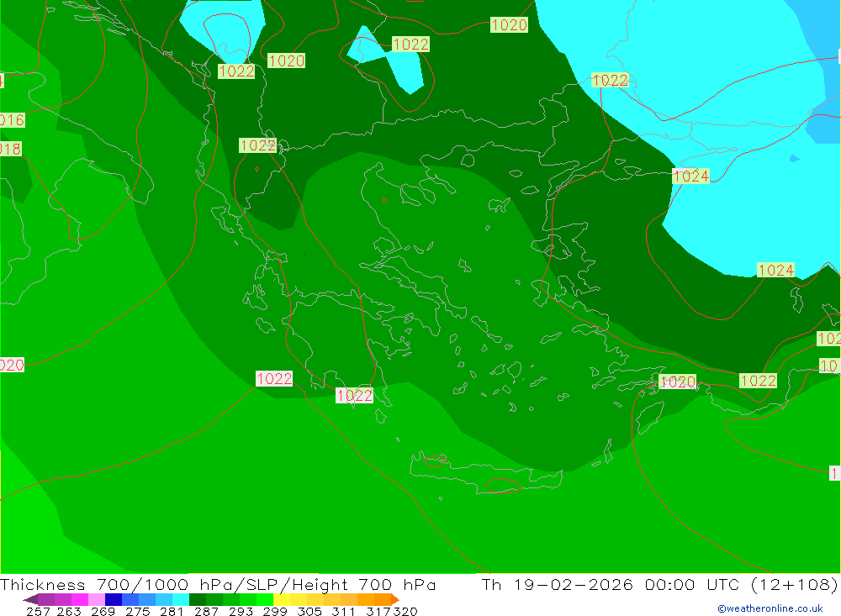Click legend value 263
This screenshot has height=616, width=841.
(x=69, y=611)
